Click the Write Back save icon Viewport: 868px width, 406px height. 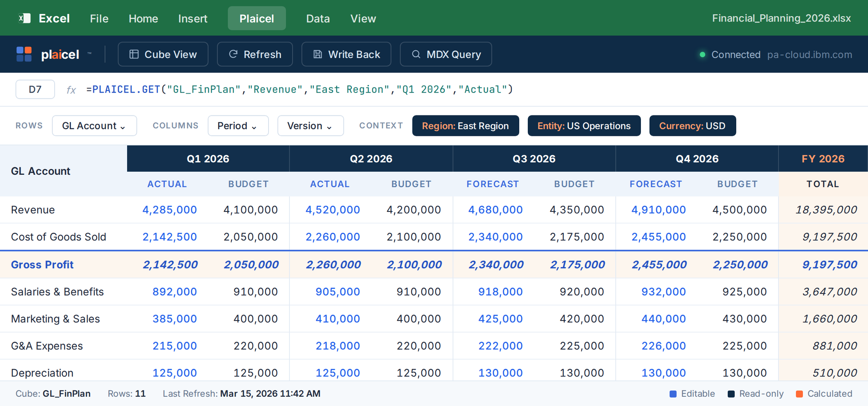317,54
